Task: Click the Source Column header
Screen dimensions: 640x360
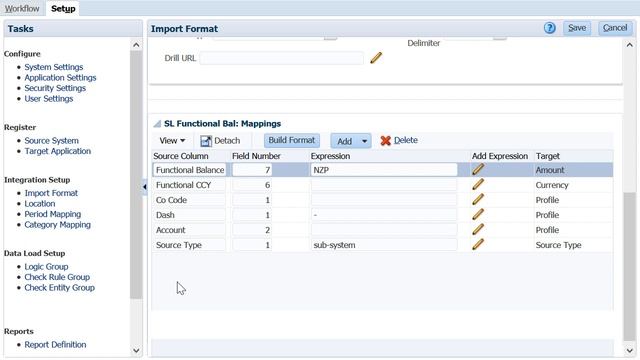Action: [181, 156]
